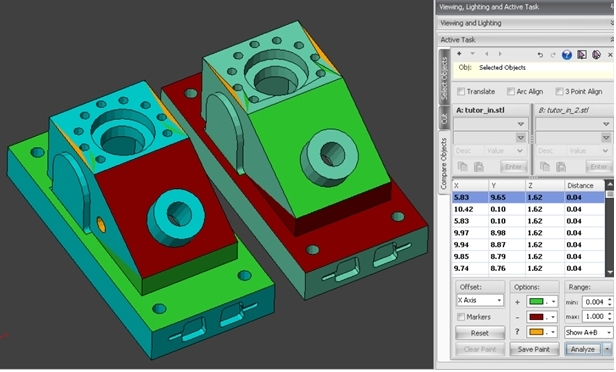Toggle the Markers checkbox
The height and width of the screenshot is (372, 616).
coord(461,317)
